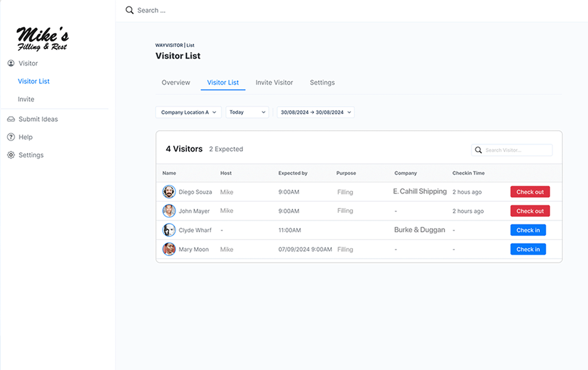This screenshot has width=588, height=370.
Task: Open the Invite Visitor tab
Action: coord(274,82)
